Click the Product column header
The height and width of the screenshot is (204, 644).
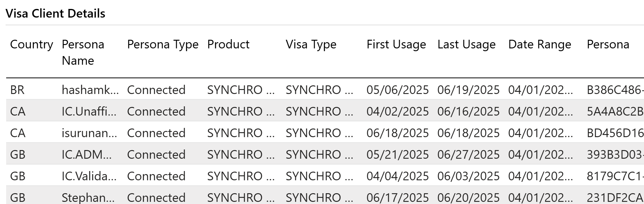(x=228, y=44)
